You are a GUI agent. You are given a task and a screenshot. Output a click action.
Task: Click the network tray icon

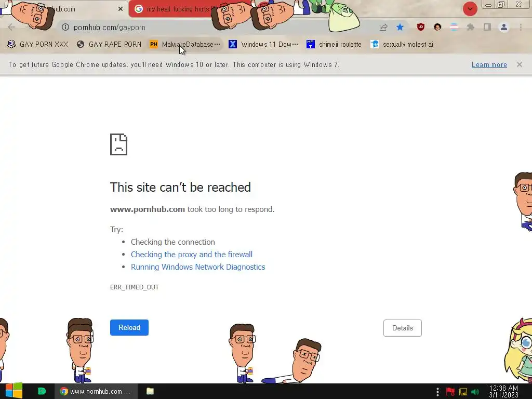(463, 392)
